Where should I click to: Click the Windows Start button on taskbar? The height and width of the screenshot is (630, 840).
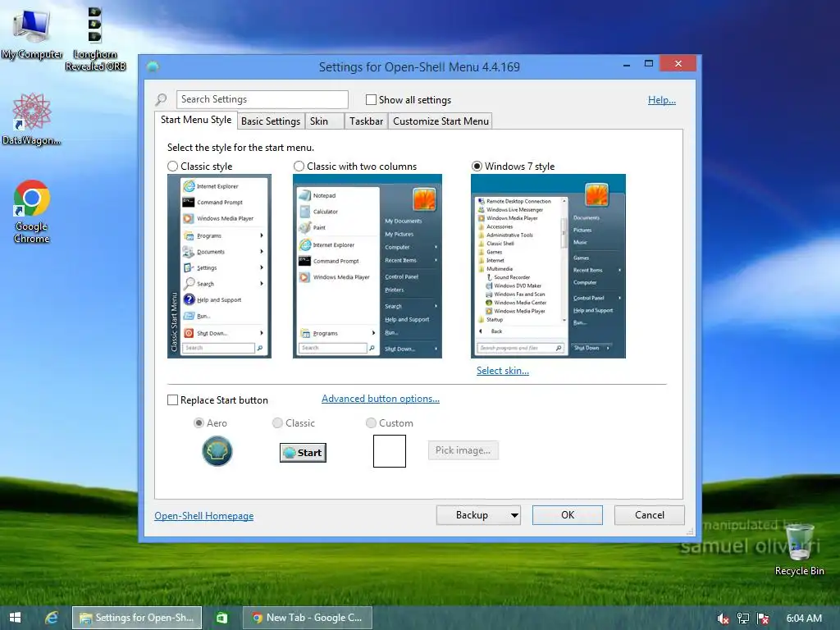point(15,618)
